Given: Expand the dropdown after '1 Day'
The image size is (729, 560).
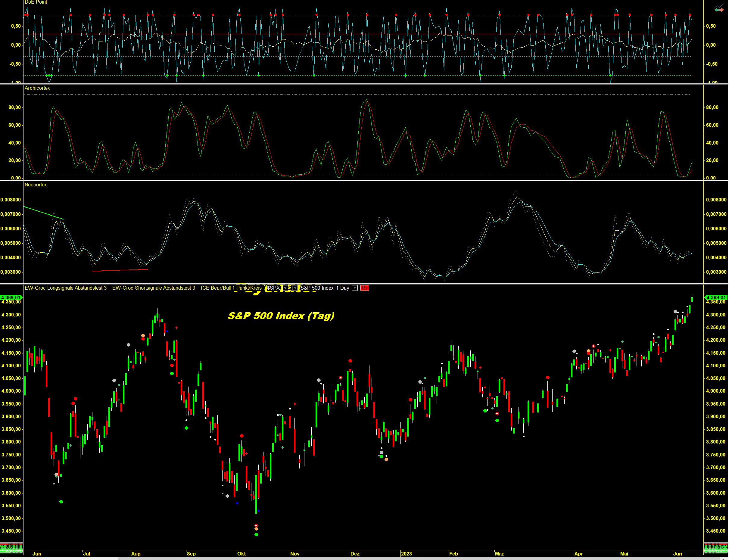Looking at the screenshot, I should [355, 288].
